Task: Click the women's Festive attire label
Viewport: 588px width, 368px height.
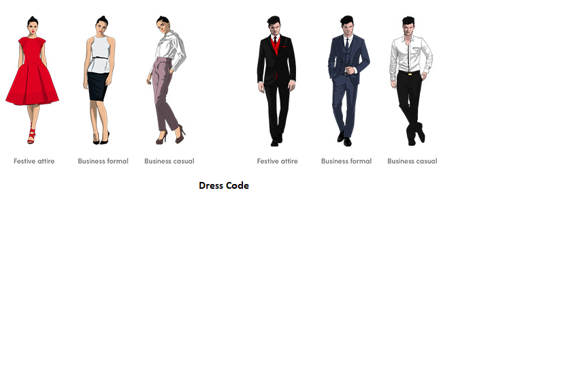Action: (x=34, y=162)
